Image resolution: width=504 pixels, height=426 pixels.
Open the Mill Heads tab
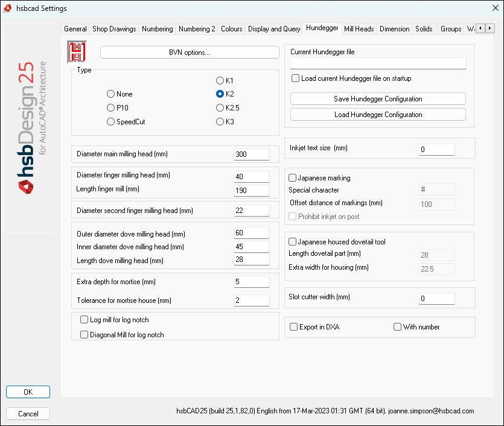click(x=359, y=29)
